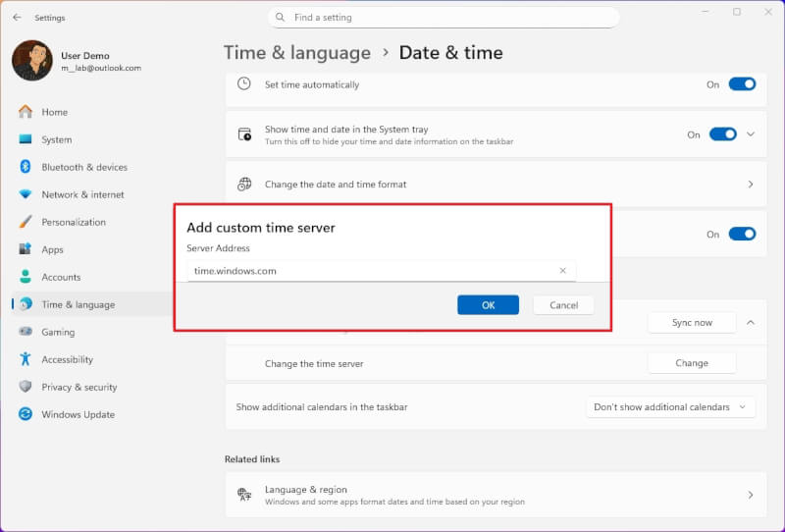This screenshot has width=785, height=532.
Task: Go to Windows Update section
Action: [x=78, y=414]
